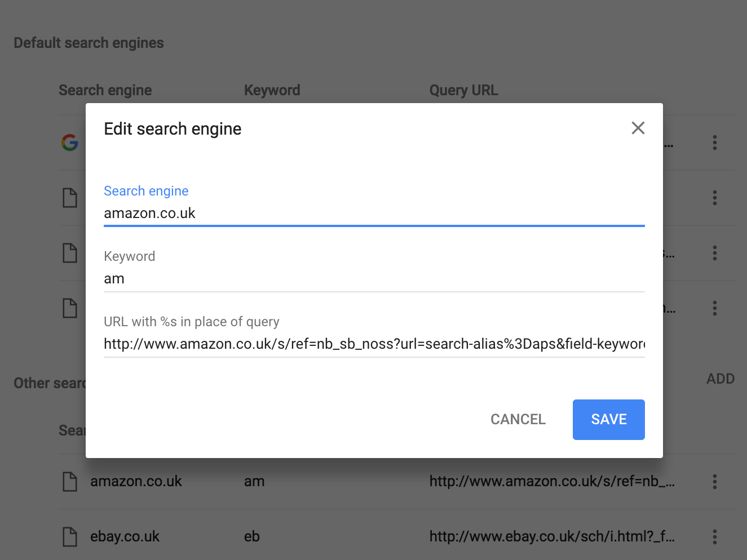Click the Keyword field containing am
Screen dimensions: 747x560
pos(374,279)
